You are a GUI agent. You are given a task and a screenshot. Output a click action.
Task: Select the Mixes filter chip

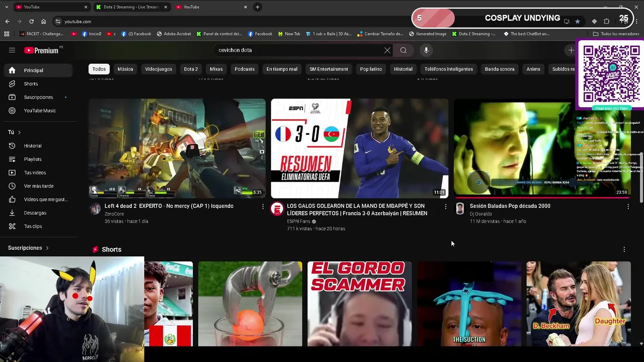click(216, 69)
